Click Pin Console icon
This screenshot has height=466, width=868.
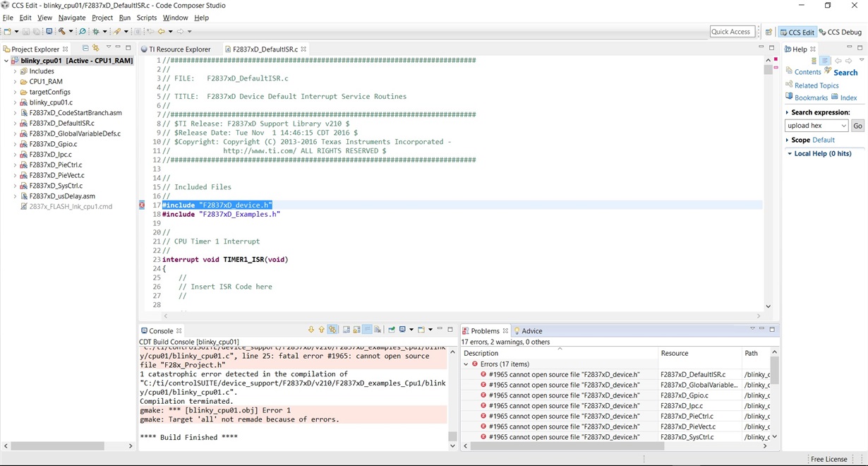[392, 330]
